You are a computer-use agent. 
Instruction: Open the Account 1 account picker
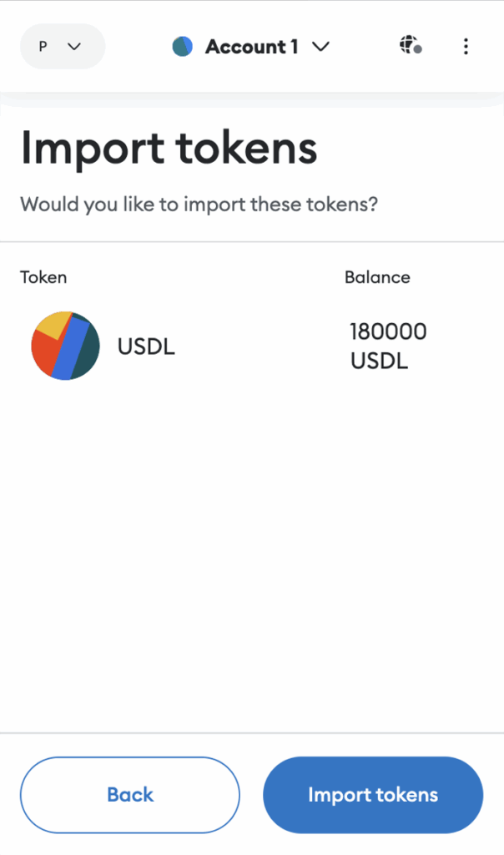pos(251,47)
